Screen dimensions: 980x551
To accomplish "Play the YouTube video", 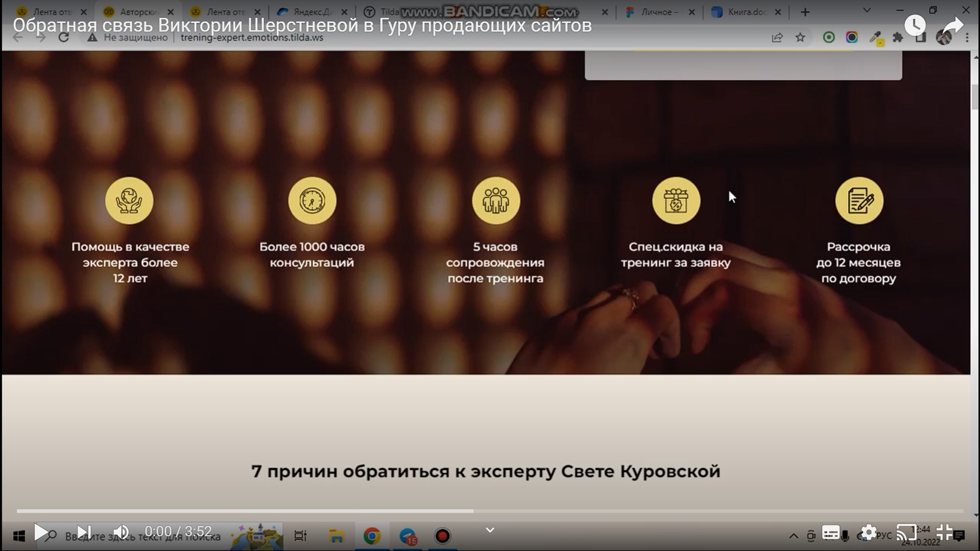I will tap(41, 532).
